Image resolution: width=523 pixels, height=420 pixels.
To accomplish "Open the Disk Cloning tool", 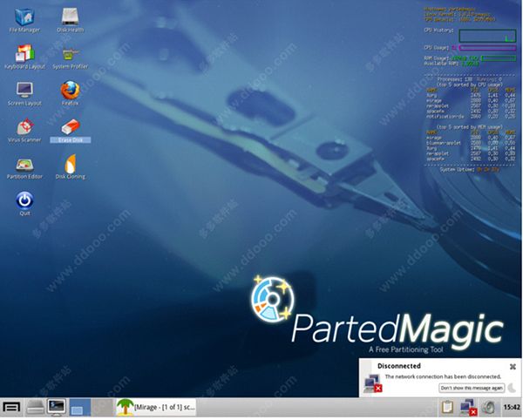I will click(x=70, y=167).
